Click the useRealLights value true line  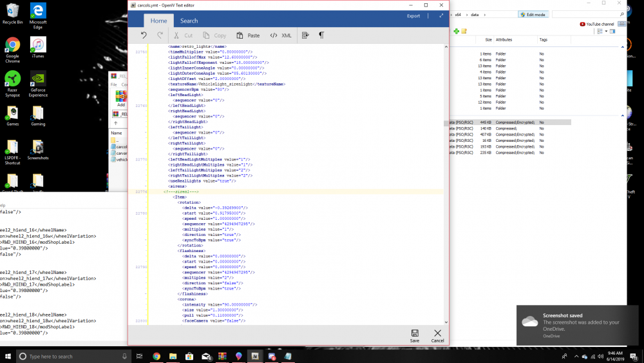(x=202, y=181)
